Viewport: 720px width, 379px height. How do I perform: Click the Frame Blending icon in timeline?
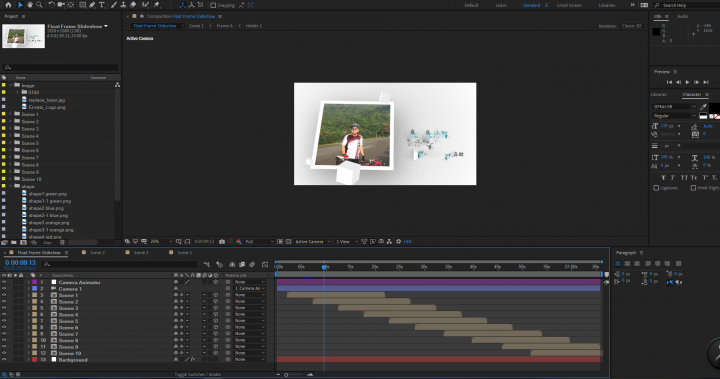[242, 264]
